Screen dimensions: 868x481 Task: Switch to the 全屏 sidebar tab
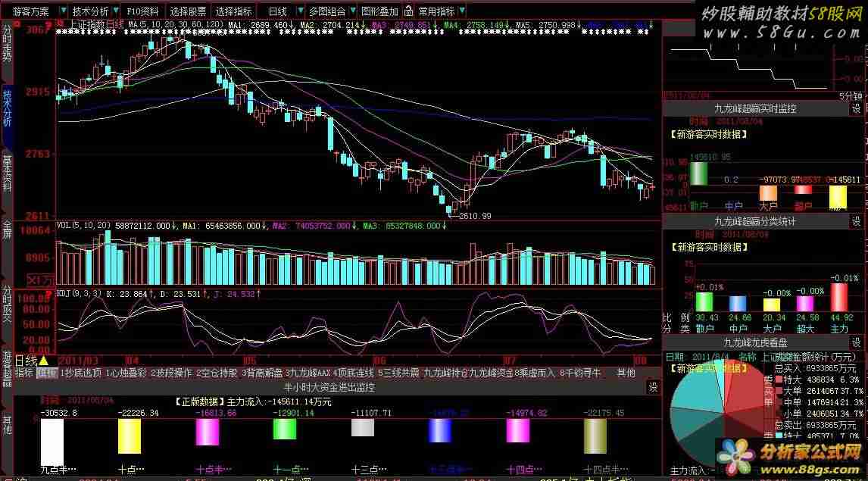[x=7, y=230]
